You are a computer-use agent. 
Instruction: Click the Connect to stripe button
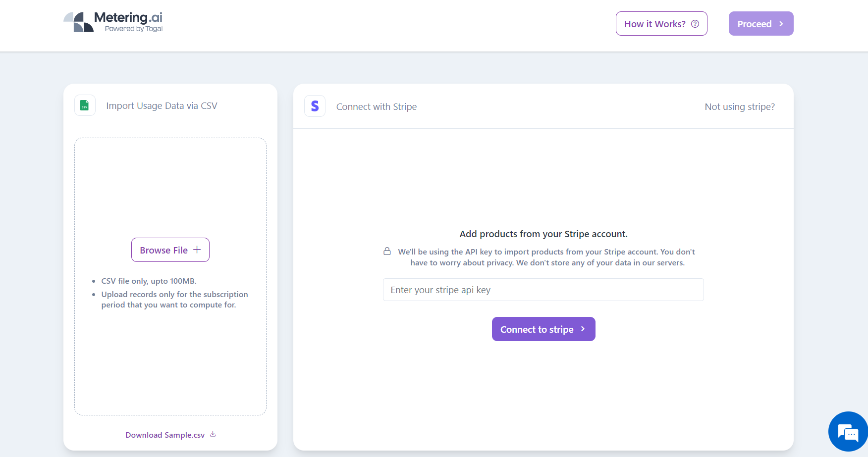click(543, 329)
